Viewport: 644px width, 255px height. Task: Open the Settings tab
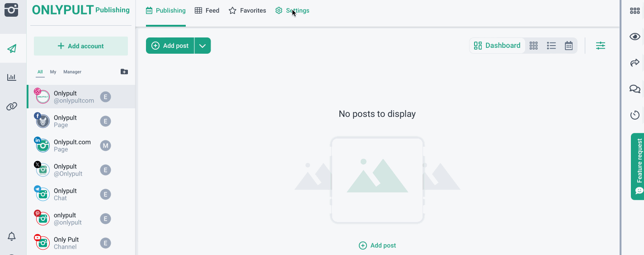pos(292,10)
